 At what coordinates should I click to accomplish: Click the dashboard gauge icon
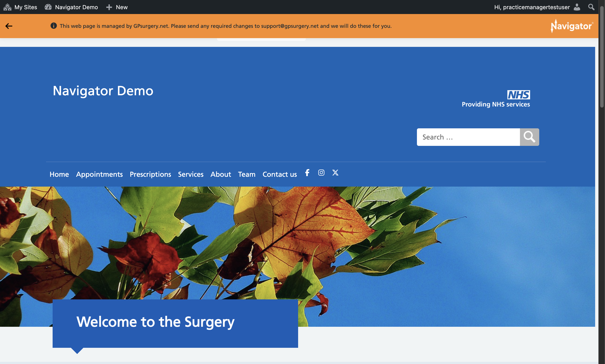point(48,7)
